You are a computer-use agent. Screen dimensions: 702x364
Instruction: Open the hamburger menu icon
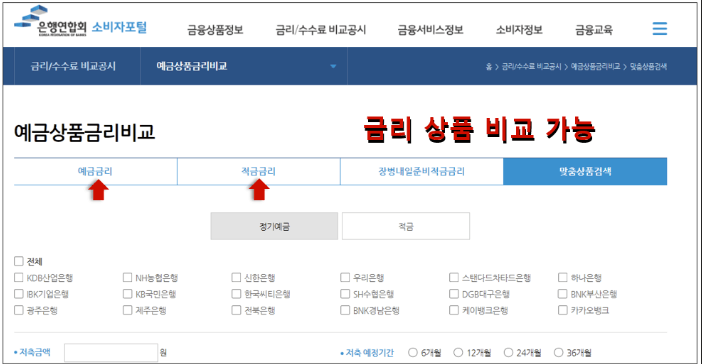(659, 29)
